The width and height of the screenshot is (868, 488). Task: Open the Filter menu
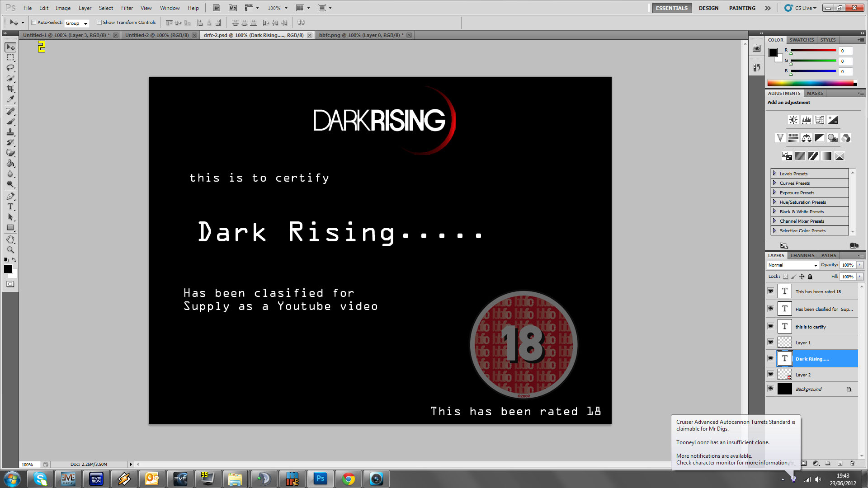coord(127,8)
